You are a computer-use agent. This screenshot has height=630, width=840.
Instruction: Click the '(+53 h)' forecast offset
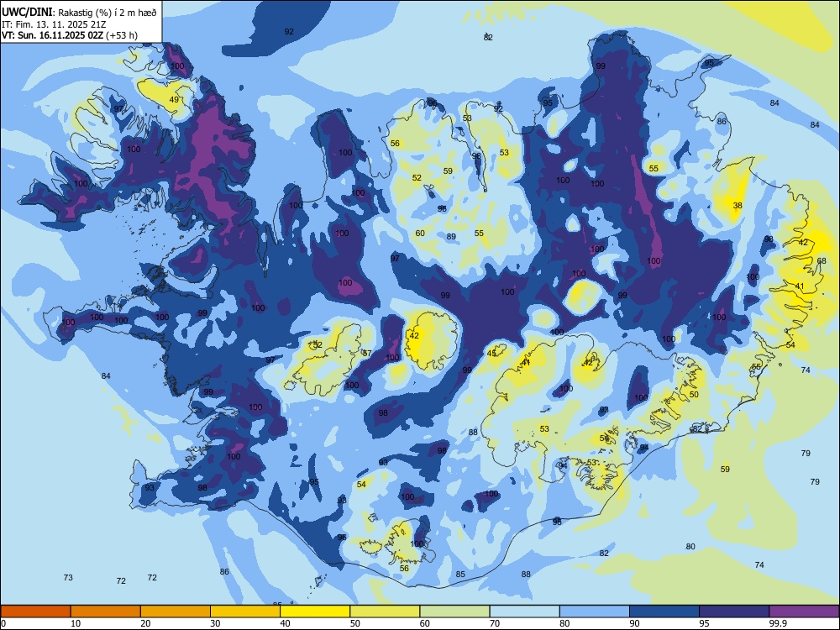(122, 35)
